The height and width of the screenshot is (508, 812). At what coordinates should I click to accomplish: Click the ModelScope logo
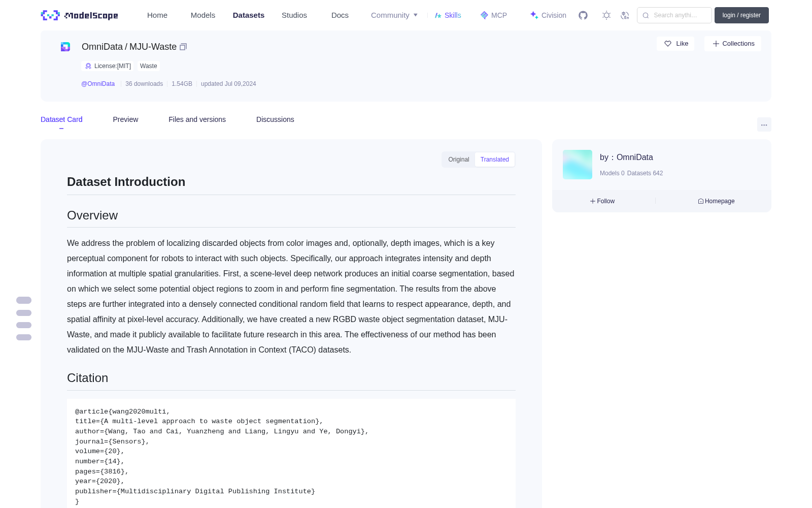click(80, 15)
